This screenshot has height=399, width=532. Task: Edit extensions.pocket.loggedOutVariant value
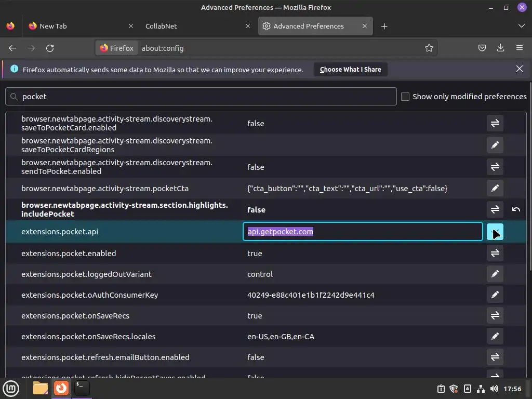495,274
